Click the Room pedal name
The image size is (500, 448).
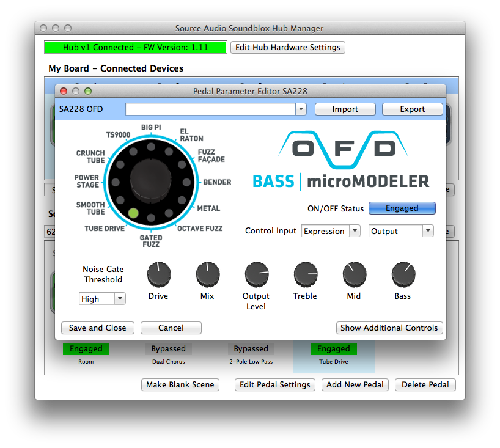point(86,362)
